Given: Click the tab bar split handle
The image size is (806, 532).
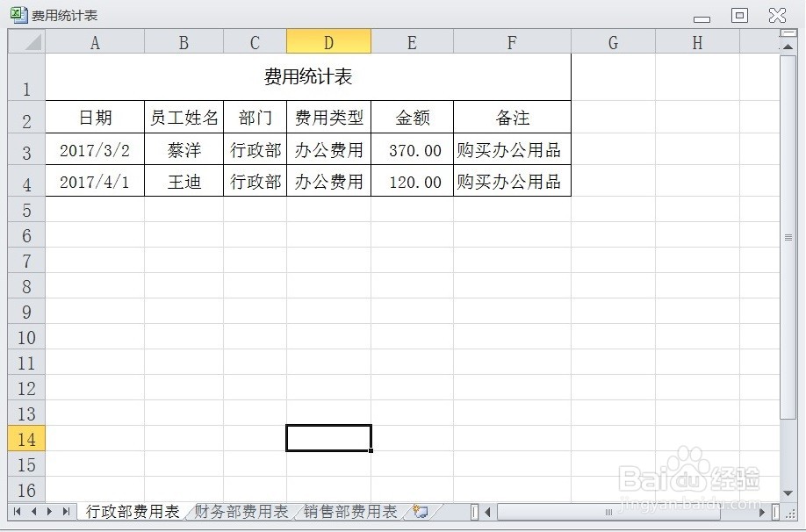Looking at the screenshot, I should point(474,512).
